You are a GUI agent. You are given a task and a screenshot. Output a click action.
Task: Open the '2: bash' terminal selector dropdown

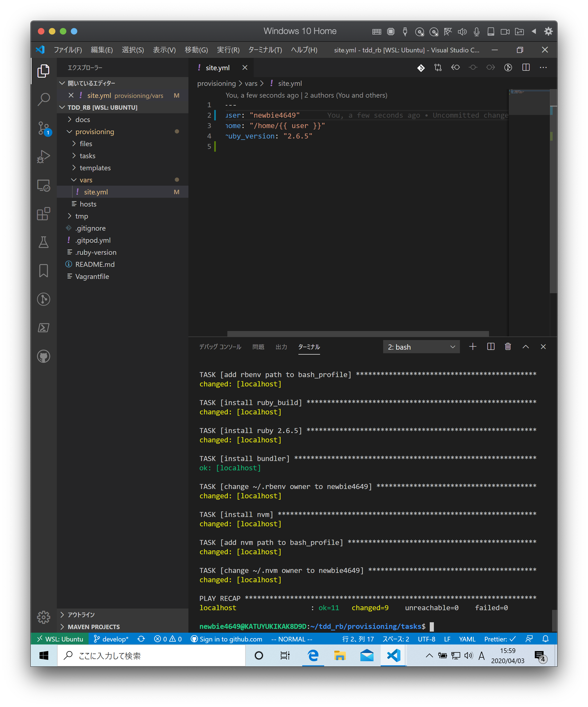421,347
